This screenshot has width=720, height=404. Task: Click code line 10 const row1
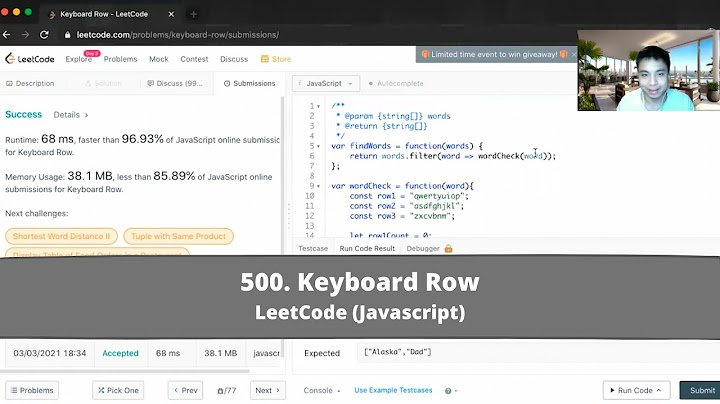[409, 196]
